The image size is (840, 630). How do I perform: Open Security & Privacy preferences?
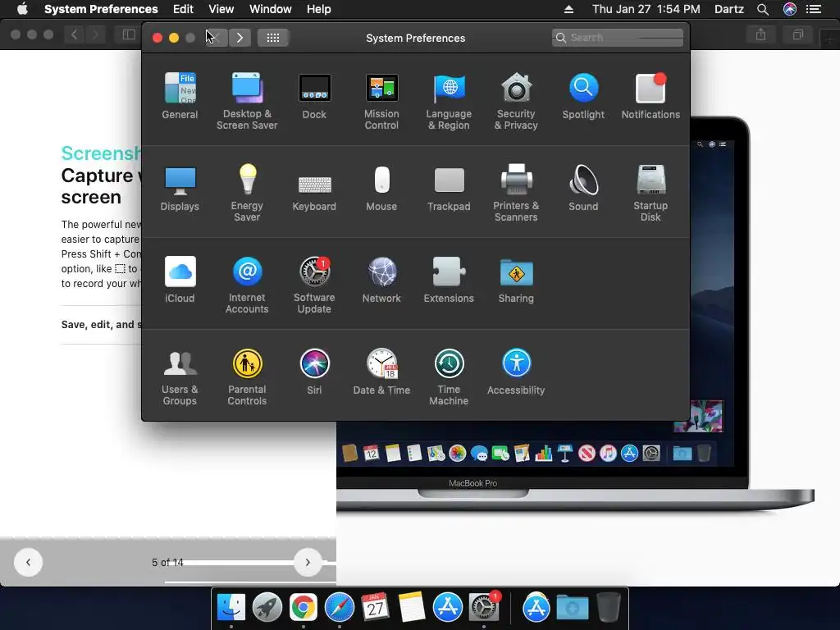(x=516, y=101)
